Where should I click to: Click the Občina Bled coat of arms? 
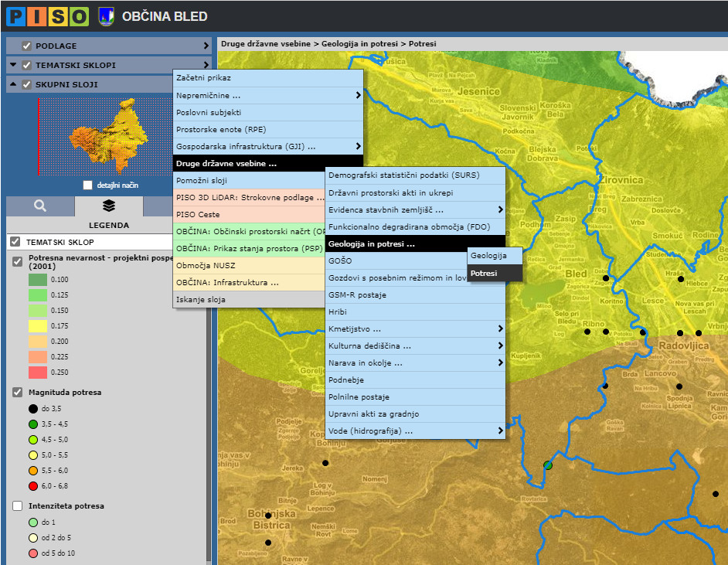click(106, 16)
